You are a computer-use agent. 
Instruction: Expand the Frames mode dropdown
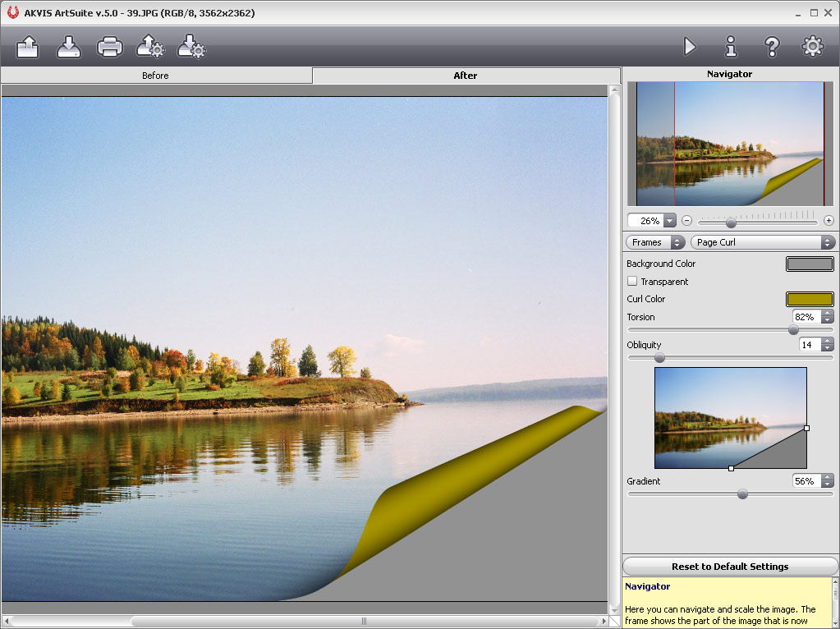[x=654, y=242]
